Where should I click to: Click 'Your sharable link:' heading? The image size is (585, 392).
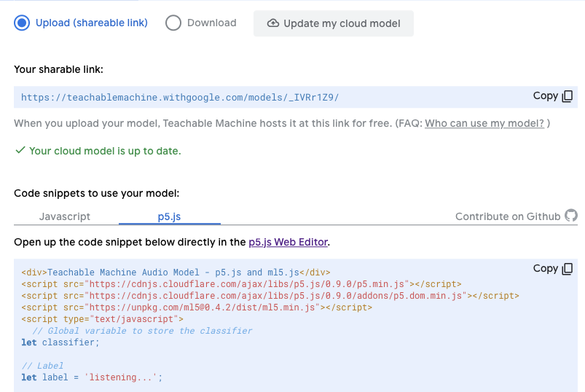click(58, 69)
